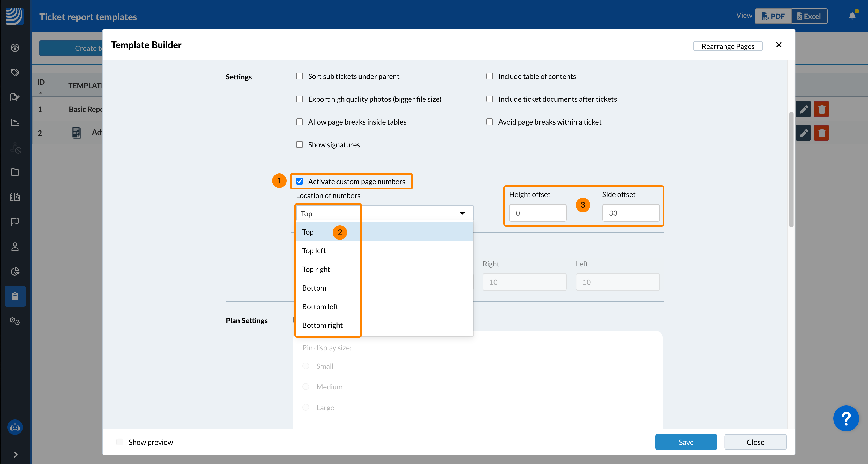
Task: Click the notification bell icon
Action: click(852, 16)
